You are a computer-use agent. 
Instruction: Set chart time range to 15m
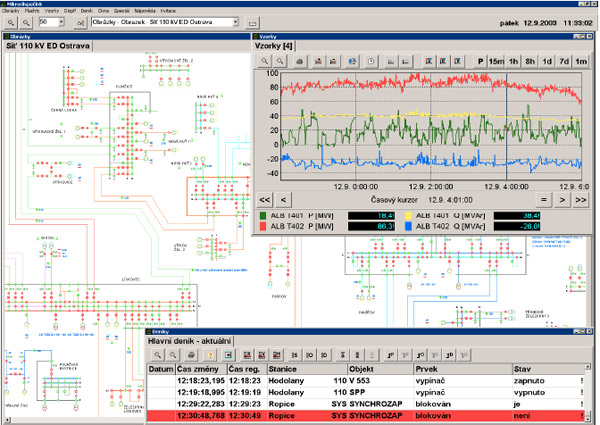click(497, 61)
